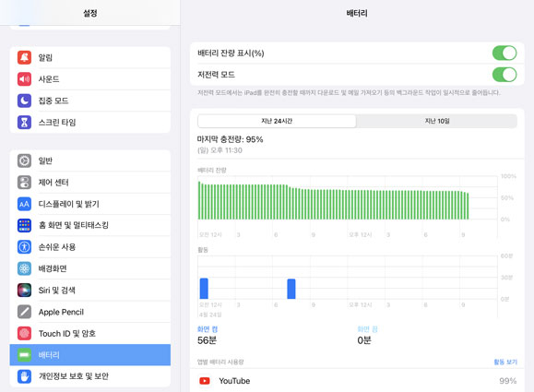Image resolution: width=534 pixels, height=392 pixels.
Task: Open 홈 화면 및 멀티태스킹 row
Action: pyautogui.click(x=90, y=225)
